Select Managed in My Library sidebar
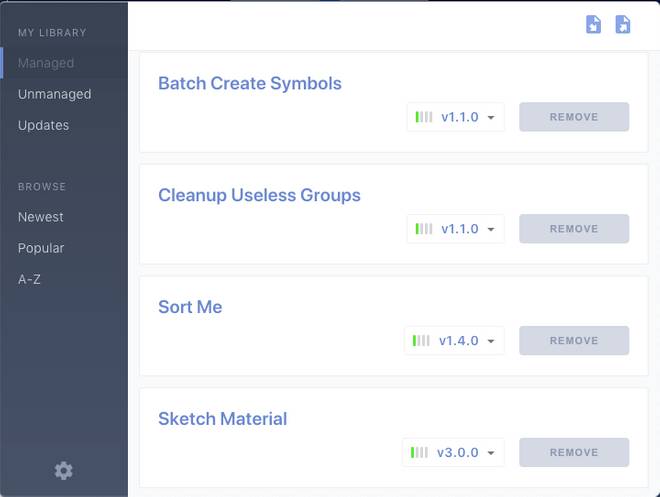The height and width of the screenshot is (497, 660). click(46, 63)
